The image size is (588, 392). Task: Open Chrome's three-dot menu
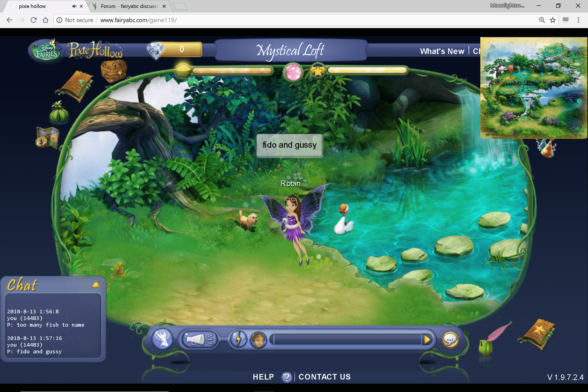pyautogui.click(x=579, y=20)
